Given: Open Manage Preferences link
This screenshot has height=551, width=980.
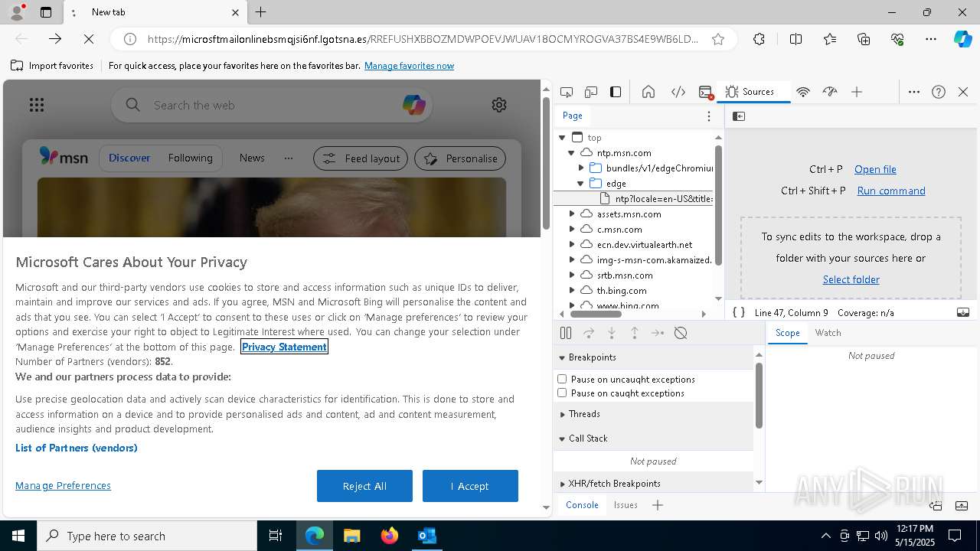Looking at the screenshot, I should click(x=63, y=485).
